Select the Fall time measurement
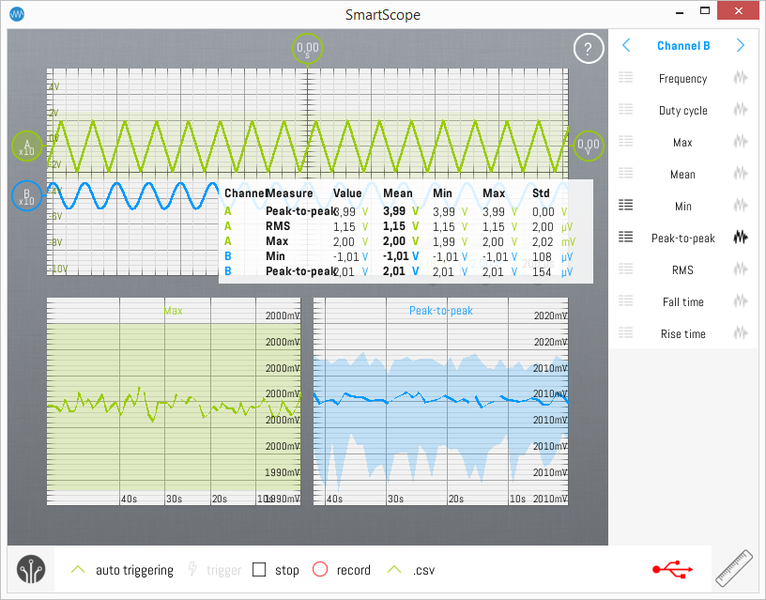The height and width of the screenshot is (600, 766). [682, 302]
